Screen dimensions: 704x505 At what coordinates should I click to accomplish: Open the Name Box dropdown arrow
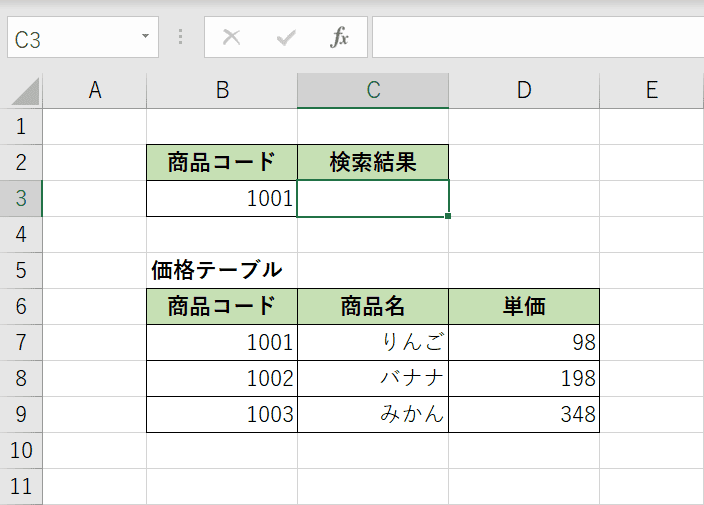[145, 36]
